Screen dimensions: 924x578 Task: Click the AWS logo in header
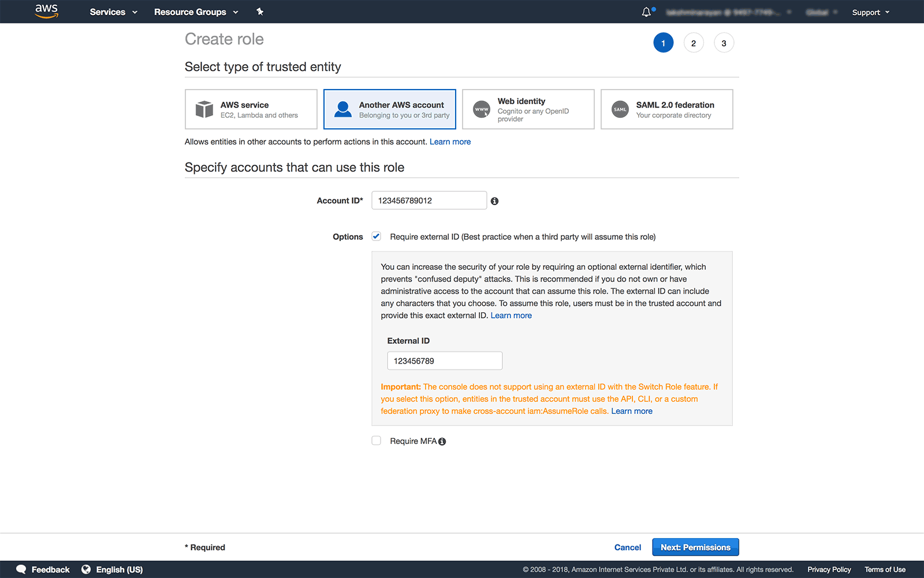(x=46, y=11)
